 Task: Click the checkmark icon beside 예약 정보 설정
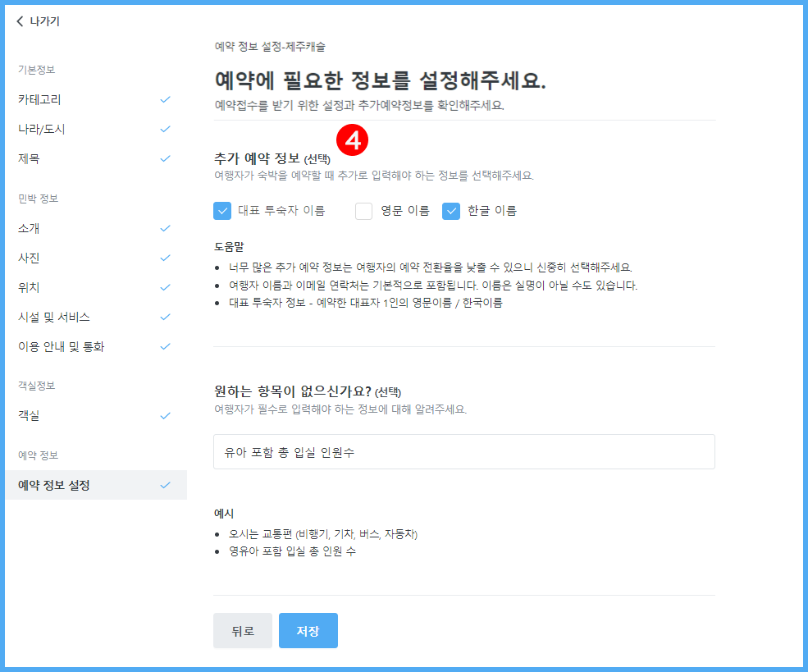click(x=165, y=485)
